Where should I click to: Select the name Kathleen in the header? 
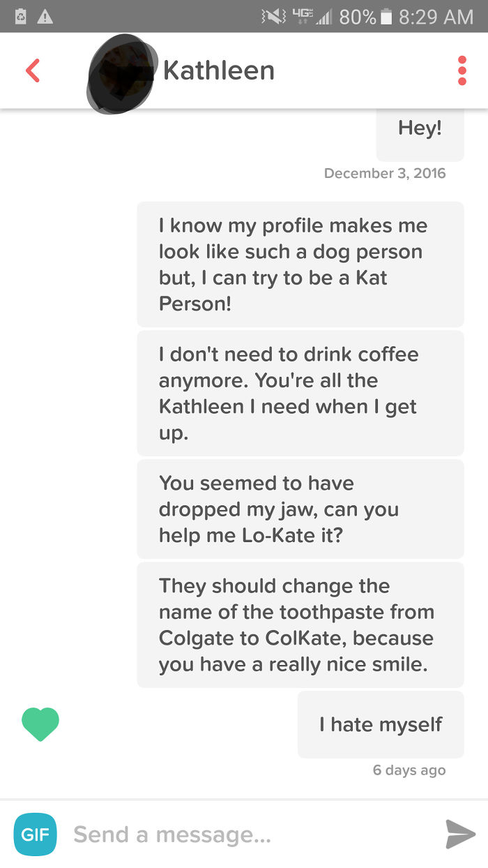tap(218, 70)
